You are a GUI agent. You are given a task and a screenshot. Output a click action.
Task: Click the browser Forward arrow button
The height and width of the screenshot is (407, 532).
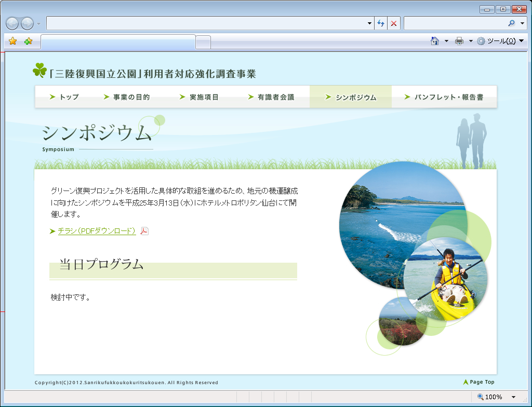[27, 23]
